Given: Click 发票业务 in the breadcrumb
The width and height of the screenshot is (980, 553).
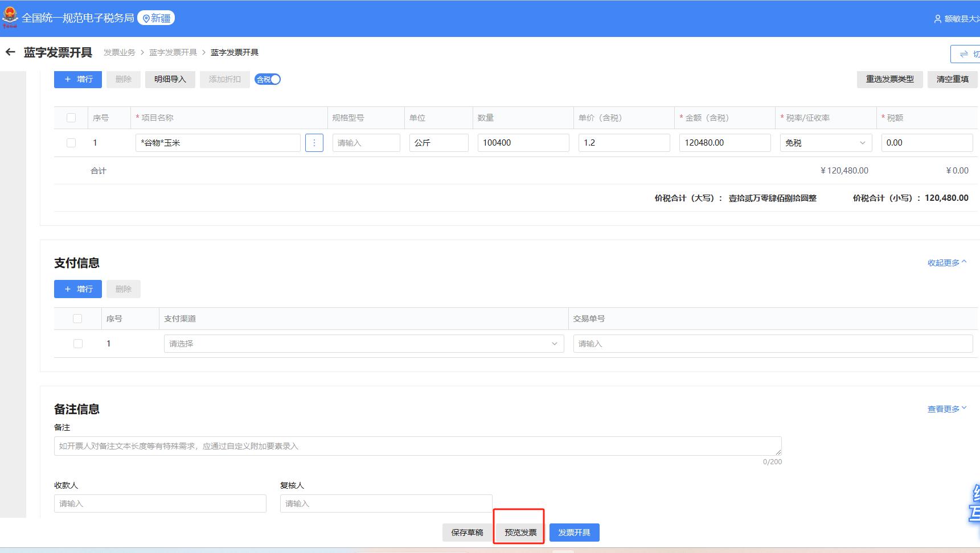Looking at the screenshot, I should click(x=120, y=52).
